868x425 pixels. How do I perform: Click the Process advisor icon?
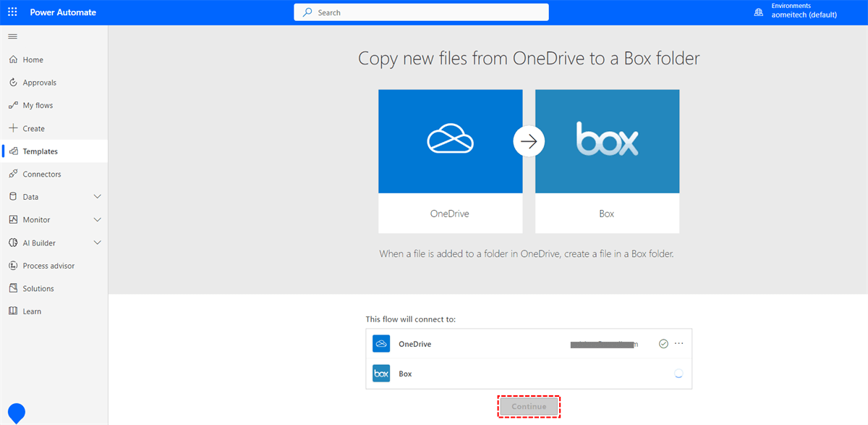[13, 266]
